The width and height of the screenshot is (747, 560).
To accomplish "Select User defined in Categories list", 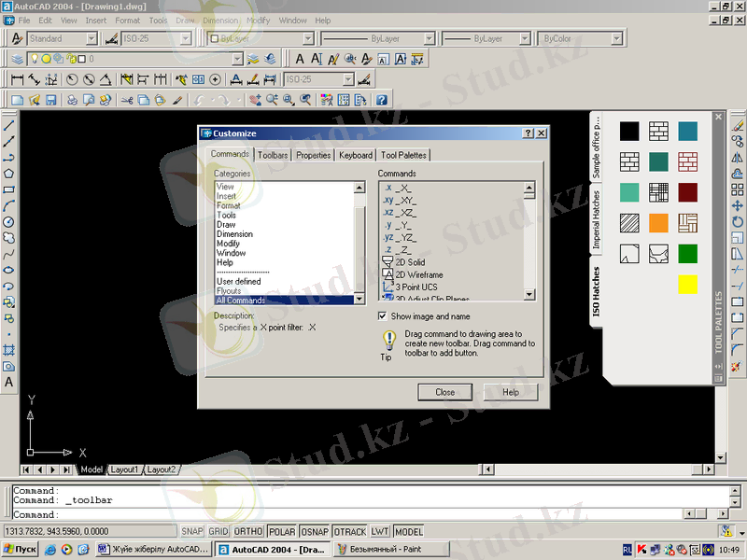I will coord(239,281).
